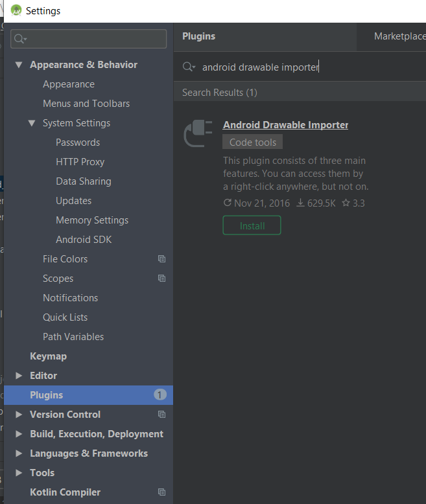Screen dimensions: 426x504
Task: Click the Scopes project-level icon
Action: [x=161, y=279]
